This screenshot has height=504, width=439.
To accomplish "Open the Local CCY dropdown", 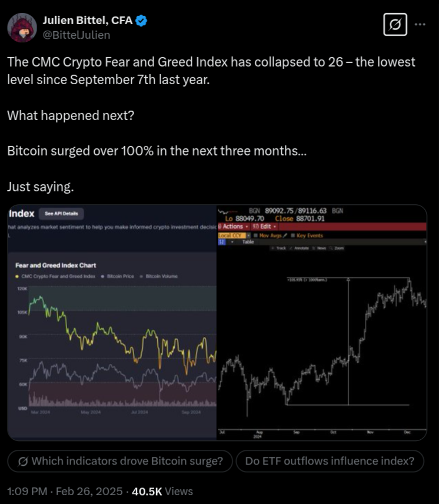I will pyautogui.click(x=231, y=236).
